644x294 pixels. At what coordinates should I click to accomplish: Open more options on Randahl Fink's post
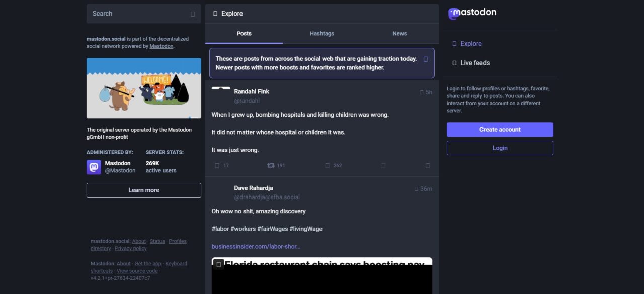click(x=428, y=165)
